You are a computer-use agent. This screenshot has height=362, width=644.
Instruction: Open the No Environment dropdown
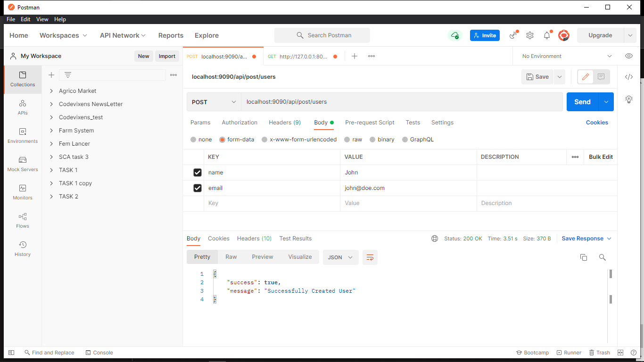(566, 56)
